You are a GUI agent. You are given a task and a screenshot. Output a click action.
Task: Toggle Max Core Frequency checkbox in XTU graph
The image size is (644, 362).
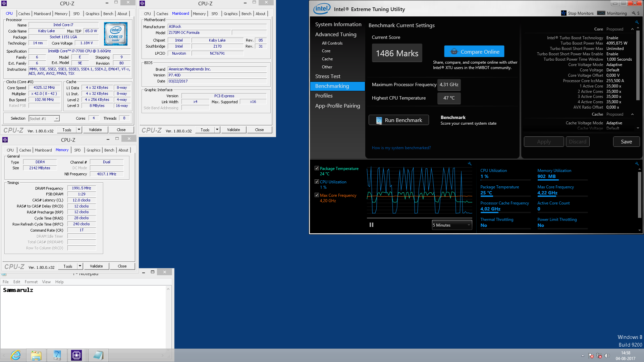[317, 195]
